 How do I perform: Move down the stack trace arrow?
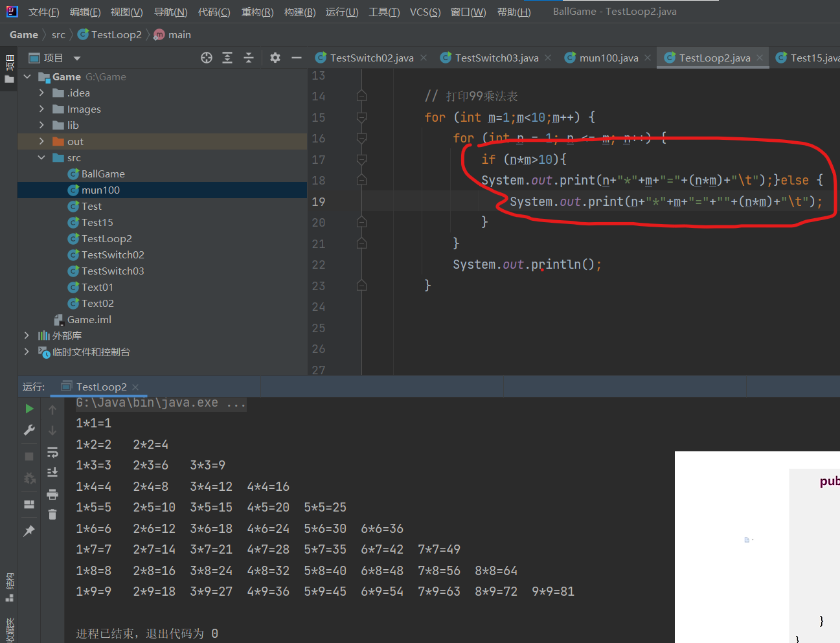coord(52,431)
